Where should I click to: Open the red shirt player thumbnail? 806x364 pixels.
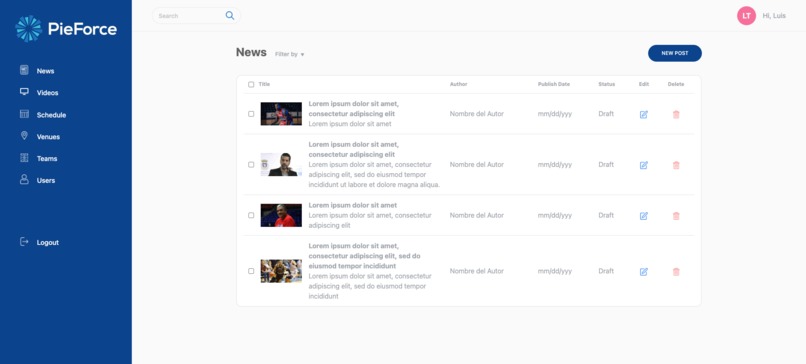point(281,215)
